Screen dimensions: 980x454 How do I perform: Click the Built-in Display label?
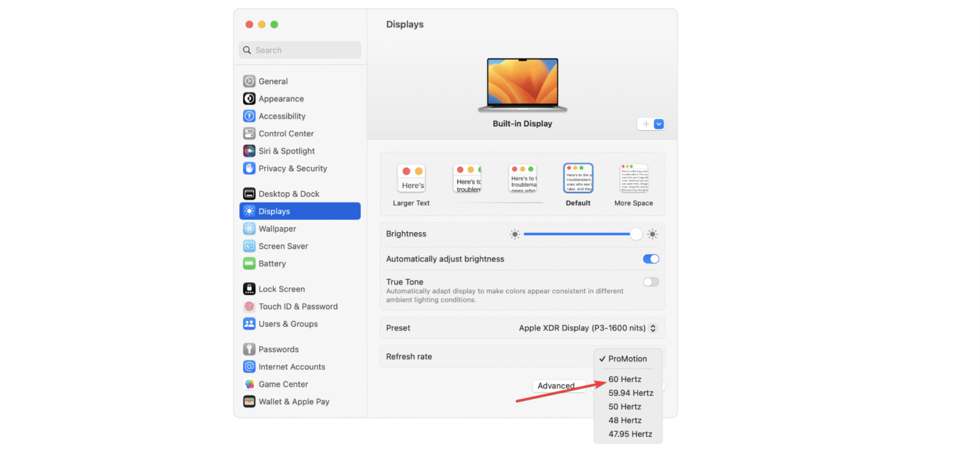point(523,124)
